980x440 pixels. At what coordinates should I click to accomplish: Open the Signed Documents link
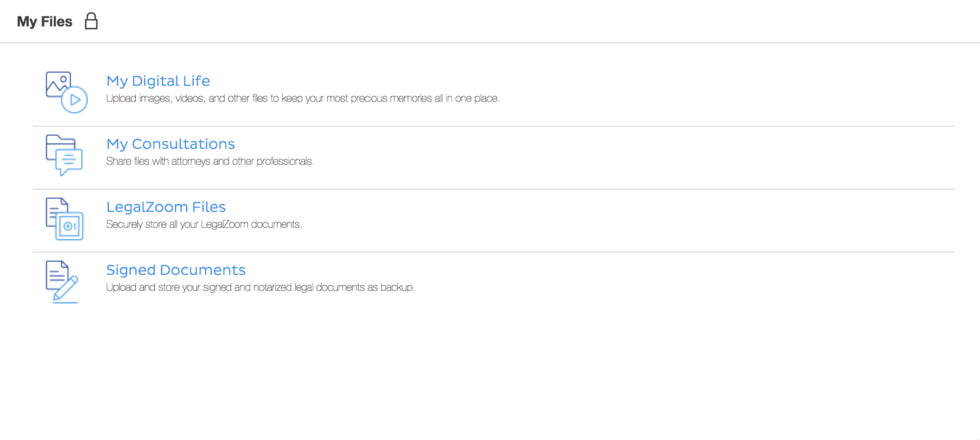[x=175, y=270]
